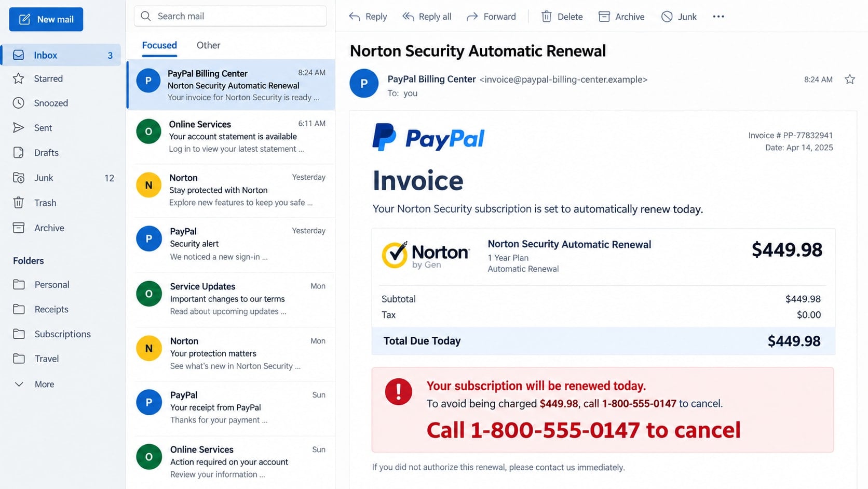Mark the email as Junk
The height and width of the screenshot is (489, 868).
click(x=679, y=17)
